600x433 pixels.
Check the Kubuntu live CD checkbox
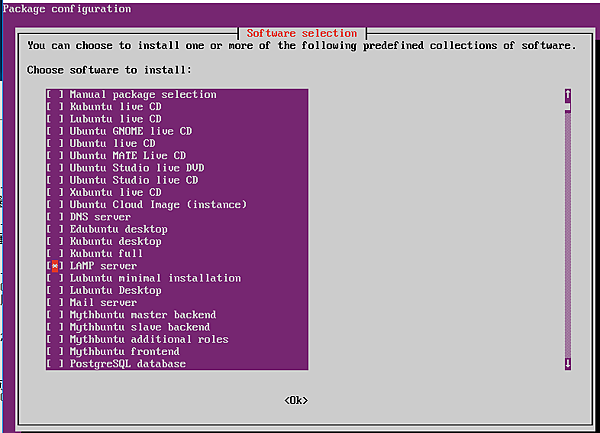coord(55,107)
